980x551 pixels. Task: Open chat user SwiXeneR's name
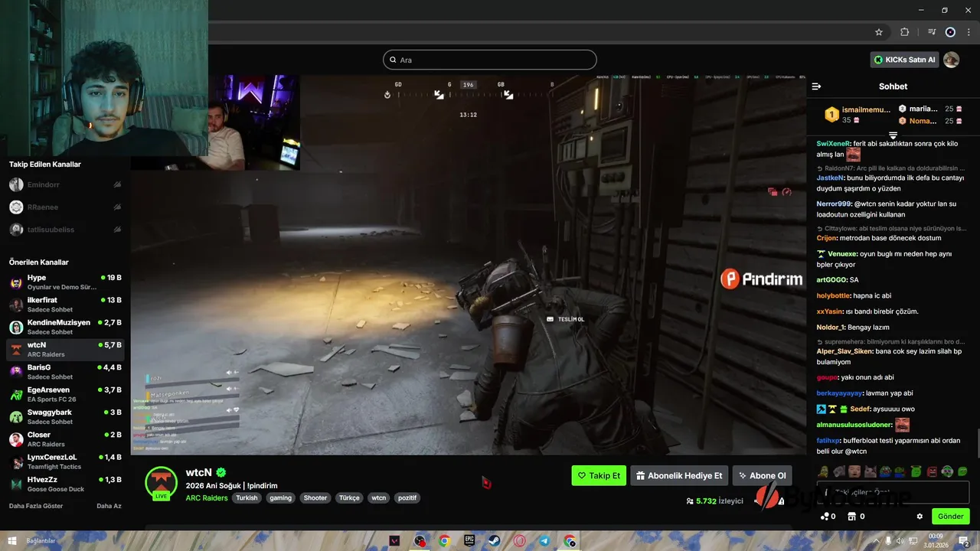pyautogui.click(x=834, y=143)
